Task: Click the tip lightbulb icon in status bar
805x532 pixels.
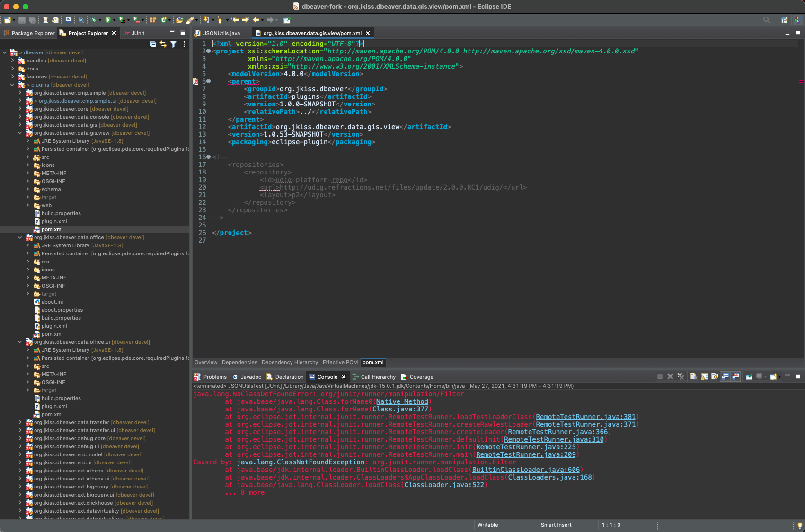Action: (800, 525)
